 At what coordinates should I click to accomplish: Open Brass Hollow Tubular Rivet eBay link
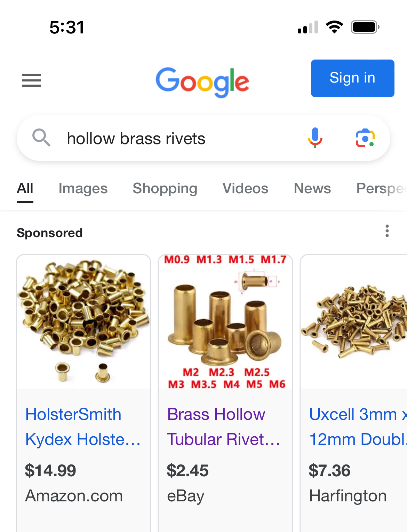coord(224,427)
